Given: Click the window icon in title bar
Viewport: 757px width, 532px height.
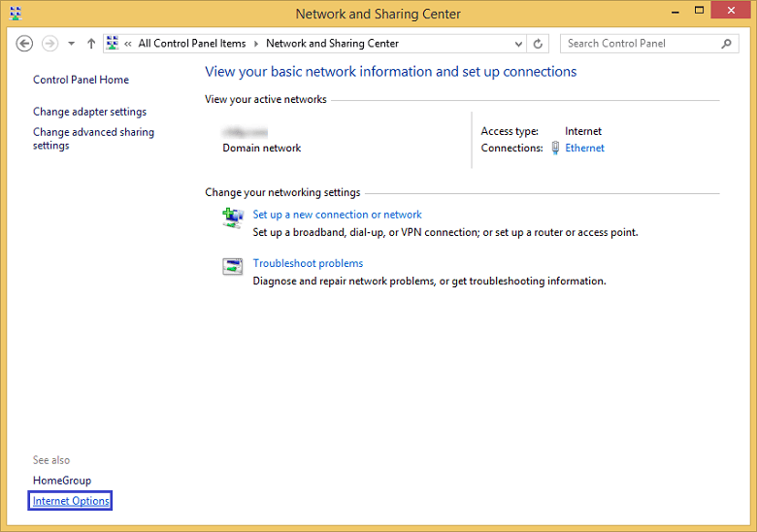Looking at the screenshot, I should click(x=16, y=13).
